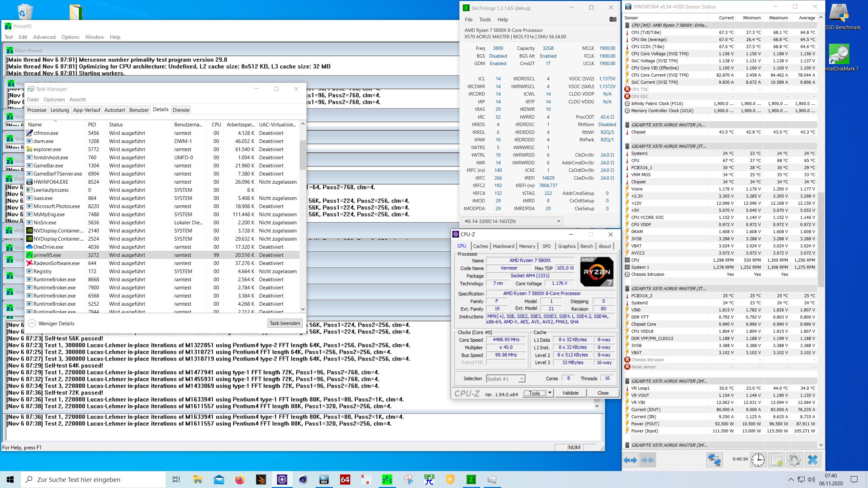Collapse Task-Manager with Weniger Details arrow

(32, 323)
